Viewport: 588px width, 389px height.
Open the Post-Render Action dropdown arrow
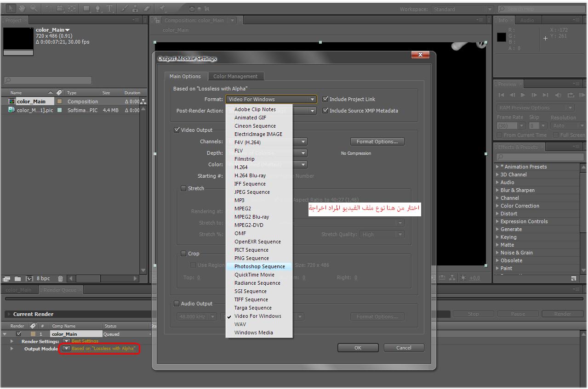[312, 111]
